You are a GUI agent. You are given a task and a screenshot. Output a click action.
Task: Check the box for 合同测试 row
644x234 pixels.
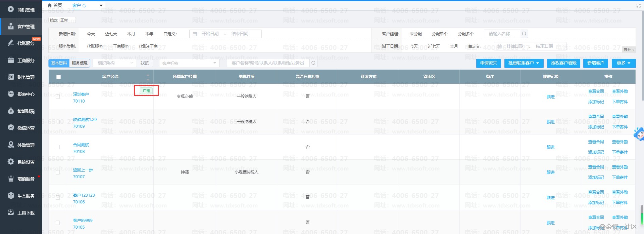[58, 147]
